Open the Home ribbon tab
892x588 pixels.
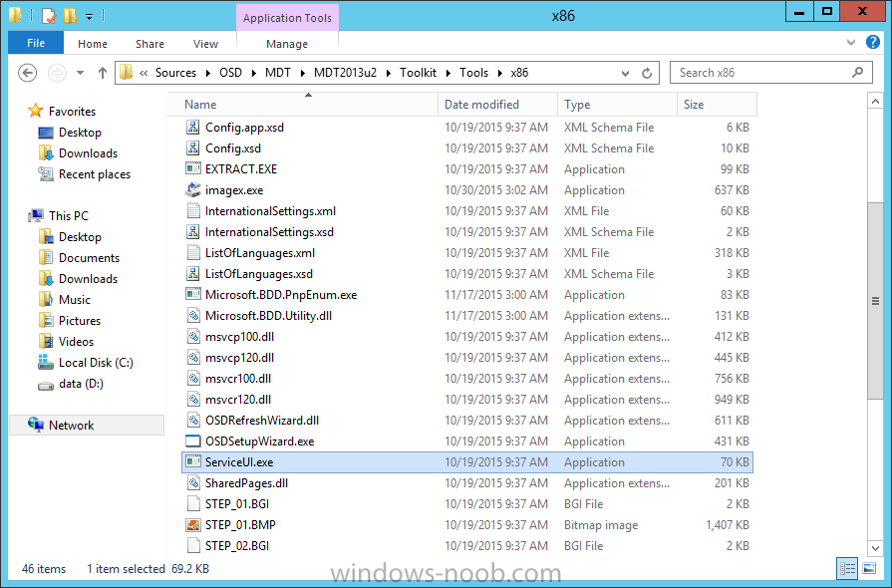pos(93,44)
